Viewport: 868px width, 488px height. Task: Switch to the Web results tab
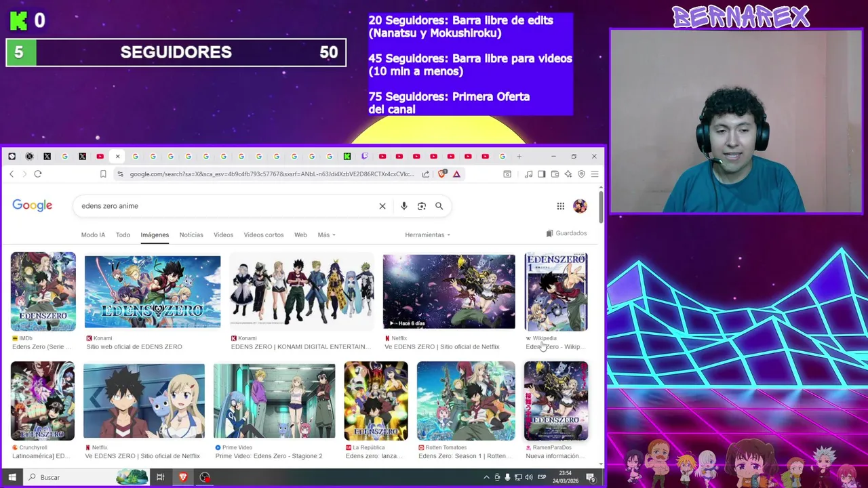(x=300, y=235)
